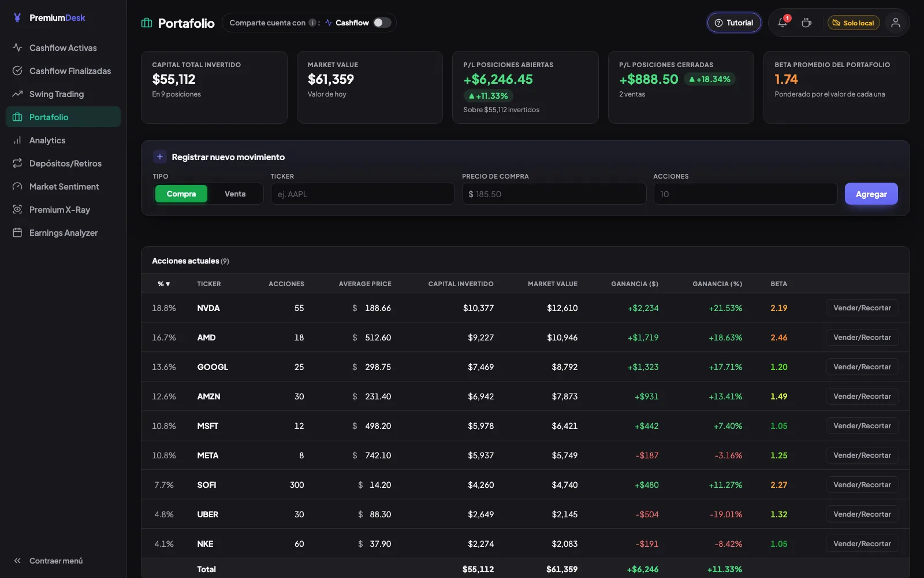Click the 1.74 average beta value
Viewport: 924px width, 578px height.
point(786,79)
